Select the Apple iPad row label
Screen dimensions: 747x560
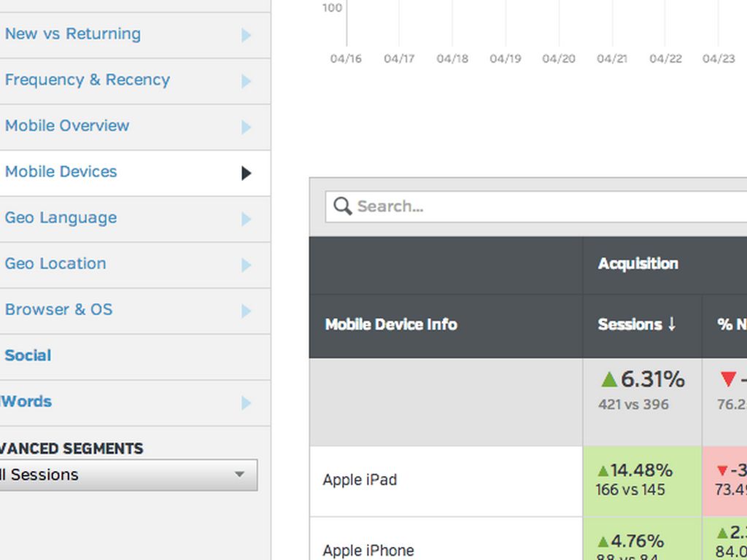coord(360,480)
